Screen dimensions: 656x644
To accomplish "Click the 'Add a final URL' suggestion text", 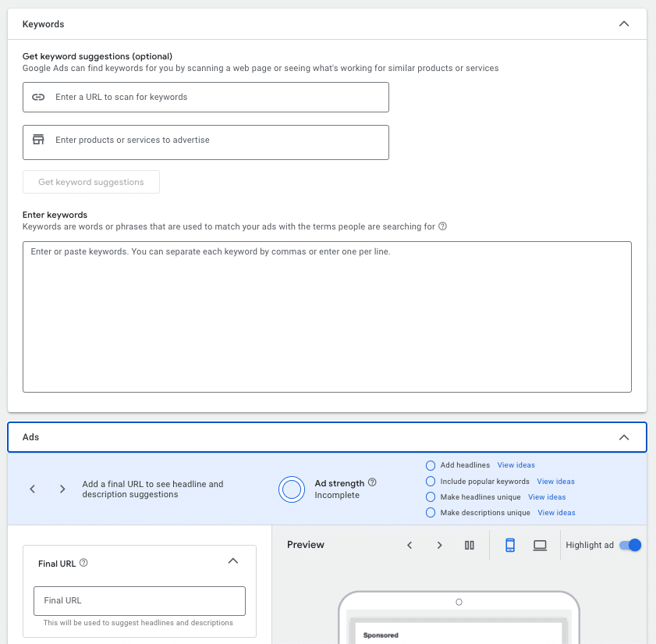I will (153, 489).
